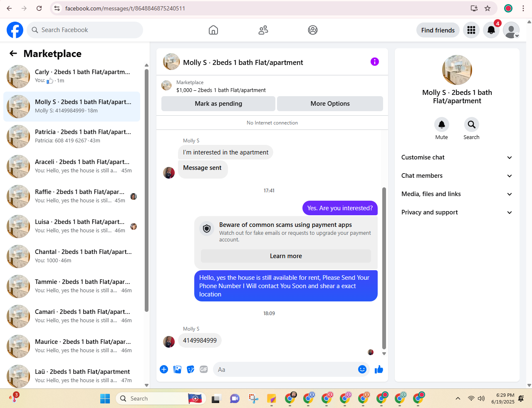Click the message '4149984999'

[x=200, y=341]
